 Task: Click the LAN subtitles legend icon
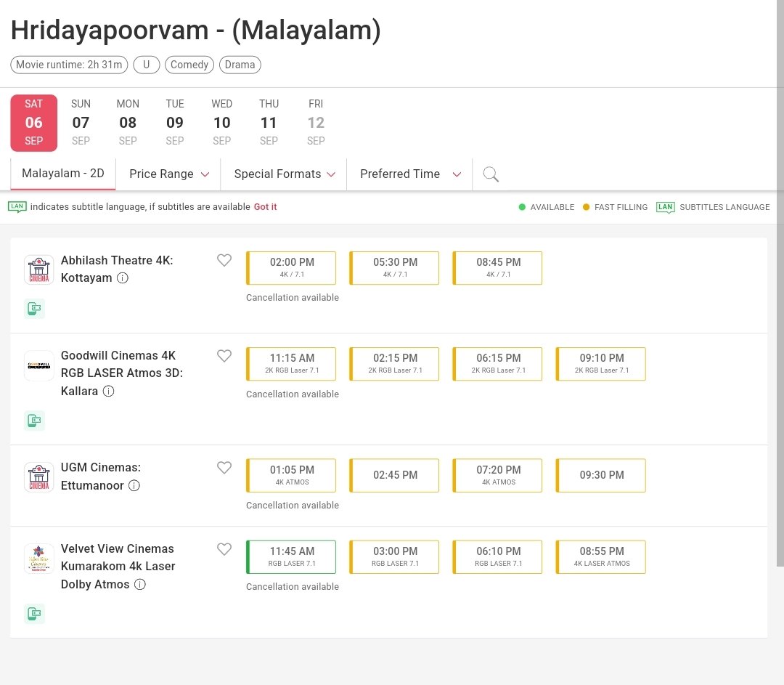[x=665, y=207]
